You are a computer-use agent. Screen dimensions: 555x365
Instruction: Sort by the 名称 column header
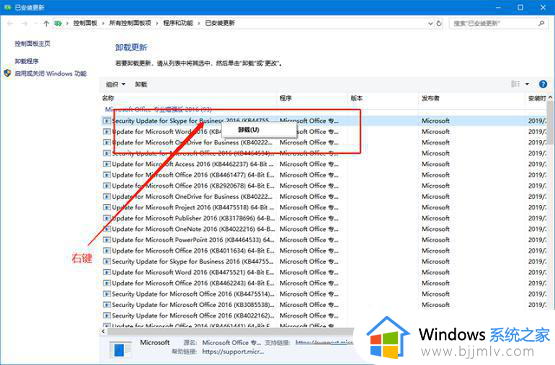[x=108, y=98]
